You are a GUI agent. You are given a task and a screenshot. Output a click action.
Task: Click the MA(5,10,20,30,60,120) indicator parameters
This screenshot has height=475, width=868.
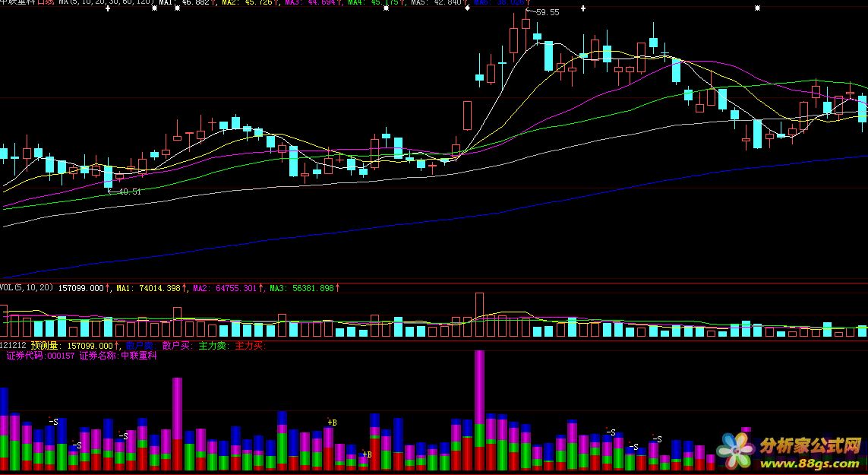pos(106,2)
